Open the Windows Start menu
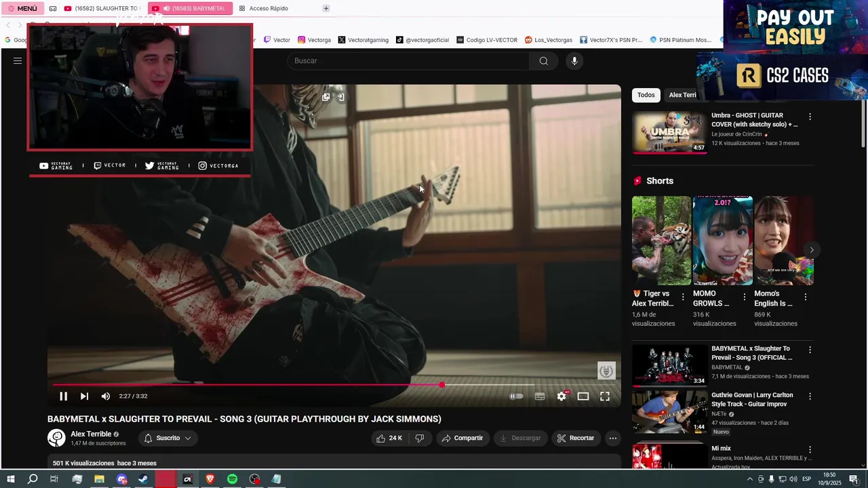Viewport: 868px width, 488px height. tap(11, 479)
